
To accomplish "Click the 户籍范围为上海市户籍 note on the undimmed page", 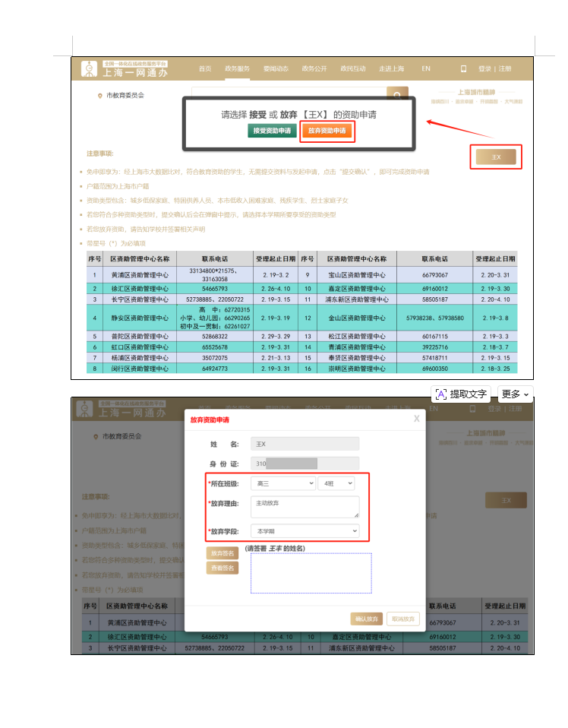I will (118, 186).
